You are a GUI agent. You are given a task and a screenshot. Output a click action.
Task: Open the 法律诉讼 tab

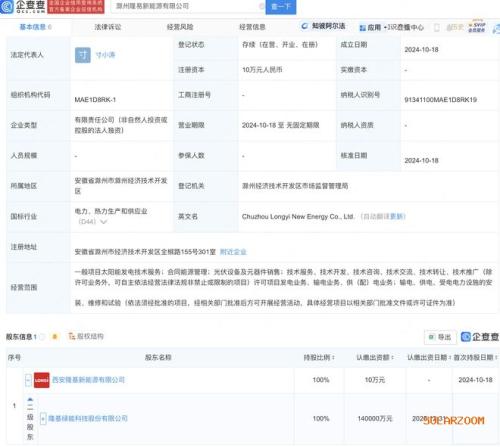pyautogui.click(x=108, y=27)
